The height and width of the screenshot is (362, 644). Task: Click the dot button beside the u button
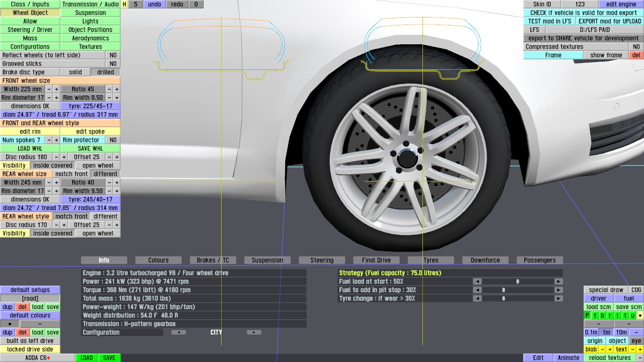(640, 315)
